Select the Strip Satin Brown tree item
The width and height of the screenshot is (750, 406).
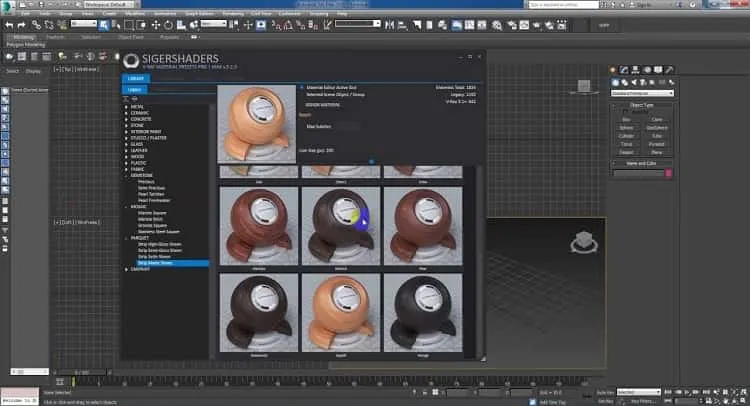point(154,257)
